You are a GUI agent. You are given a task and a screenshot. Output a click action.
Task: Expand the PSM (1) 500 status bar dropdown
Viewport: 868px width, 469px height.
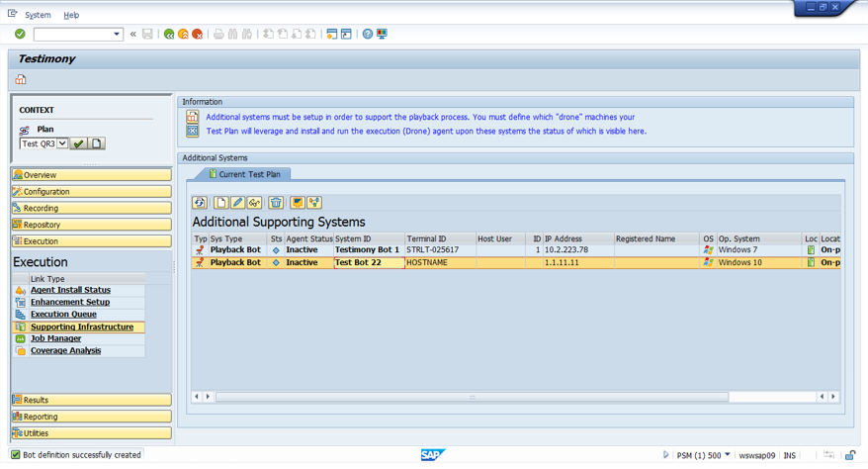[x=728, y=454]
